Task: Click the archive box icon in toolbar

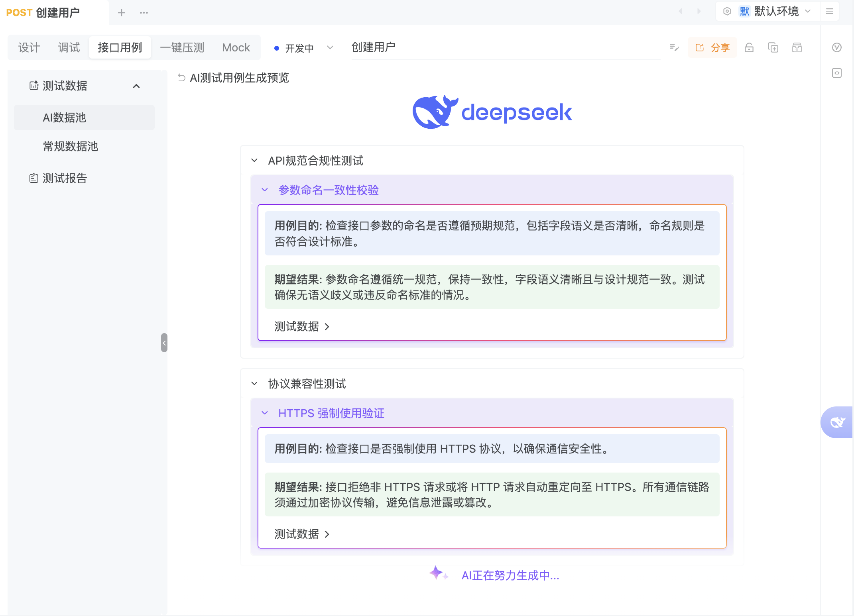Action: 797,48
